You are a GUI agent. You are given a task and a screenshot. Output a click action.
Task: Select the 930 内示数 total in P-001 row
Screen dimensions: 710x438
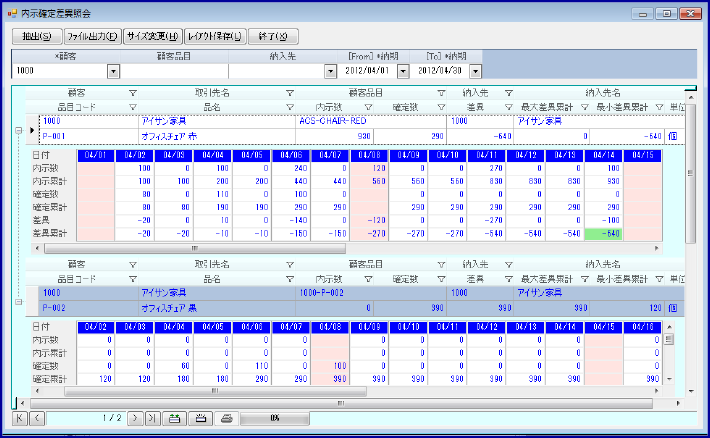[x=334, y=136]
